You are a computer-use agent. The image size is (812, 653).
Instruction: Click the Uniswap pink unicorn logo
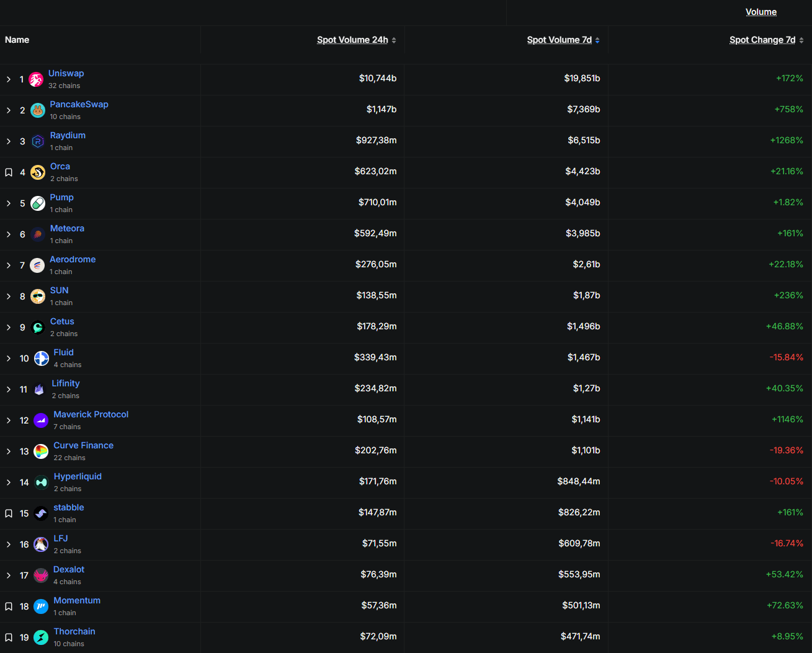pyautogui.click(x=37, y=79)
